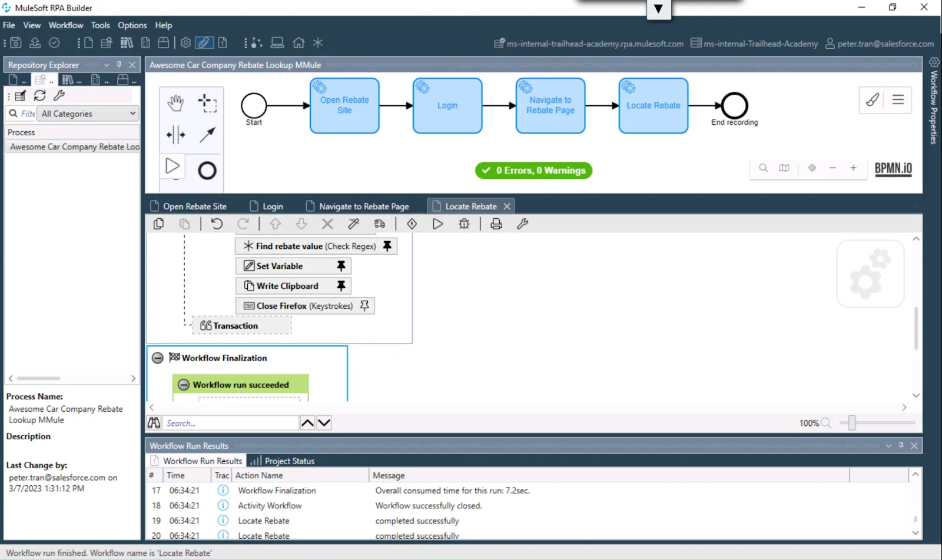Toggle pin on Write Clipboard action
The image size is (942, 560).
pyautogui.click(x=341, y=286)
